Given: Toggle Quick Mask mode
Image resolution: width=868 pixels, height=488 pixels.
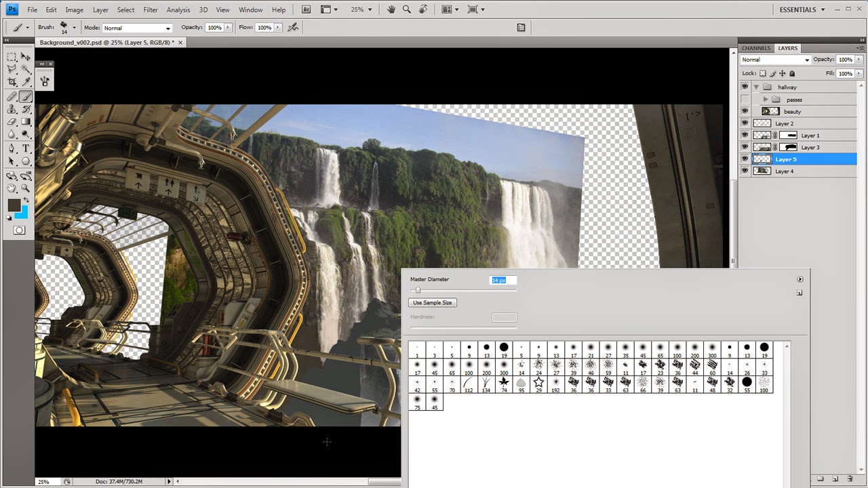Looking at the screenshot, I should (19, 230).
